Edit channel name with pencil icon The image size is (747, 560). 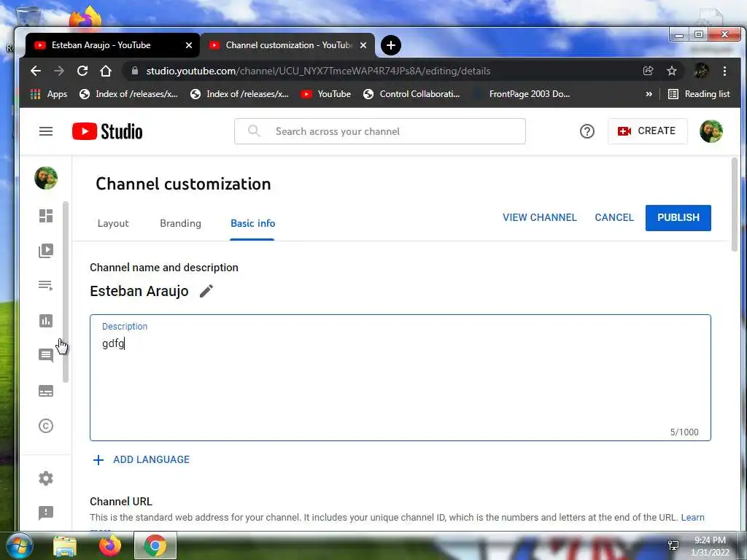tap(206, 290)
